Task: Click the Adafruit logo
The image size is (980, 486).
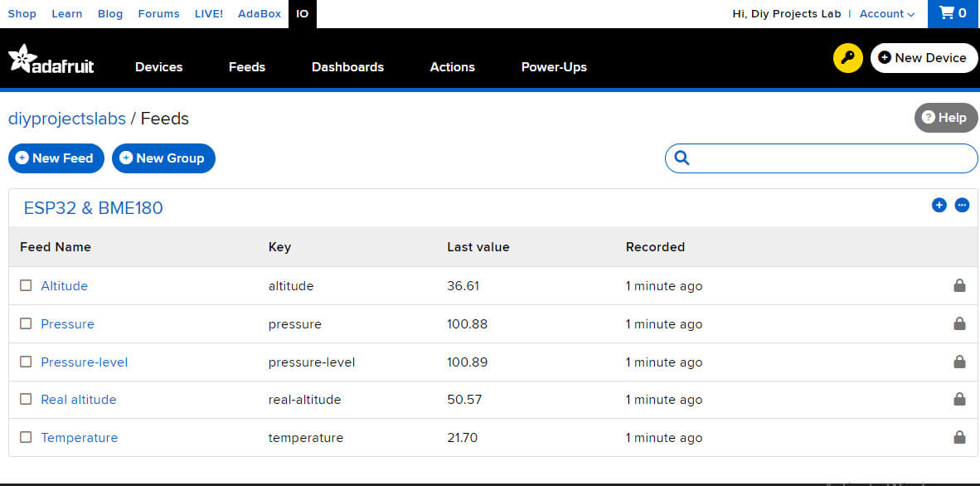Action: coord(51,60)
